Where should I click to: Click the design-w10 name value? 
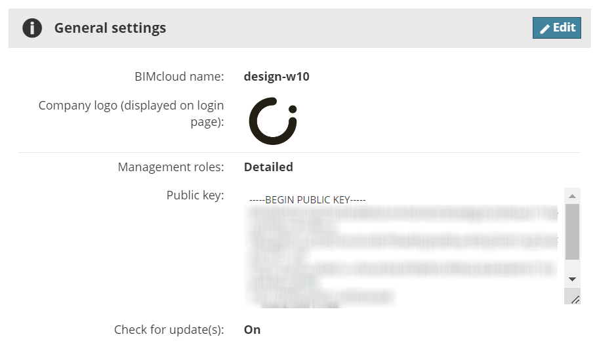tap(276, 77)
